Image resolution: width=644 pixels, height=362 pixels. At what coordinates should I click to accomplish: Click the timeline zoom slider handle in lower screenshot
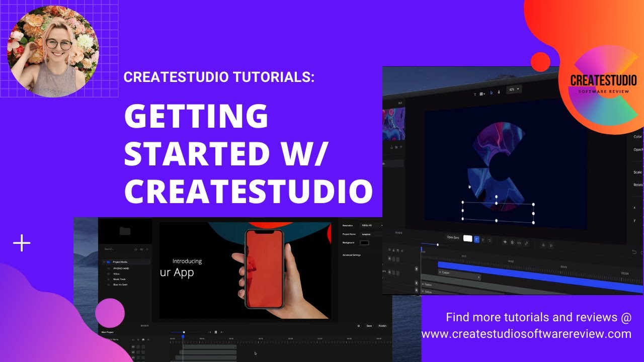click(x=184, y=332)
